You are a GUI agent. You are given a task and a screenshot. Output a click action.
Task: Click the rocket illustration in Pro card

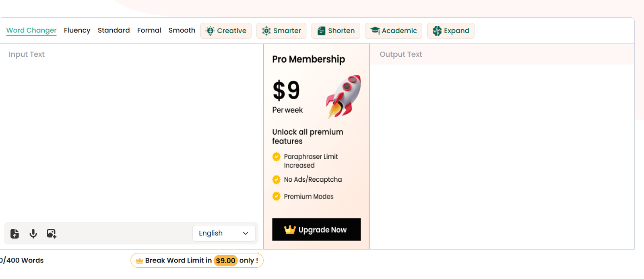343,96
